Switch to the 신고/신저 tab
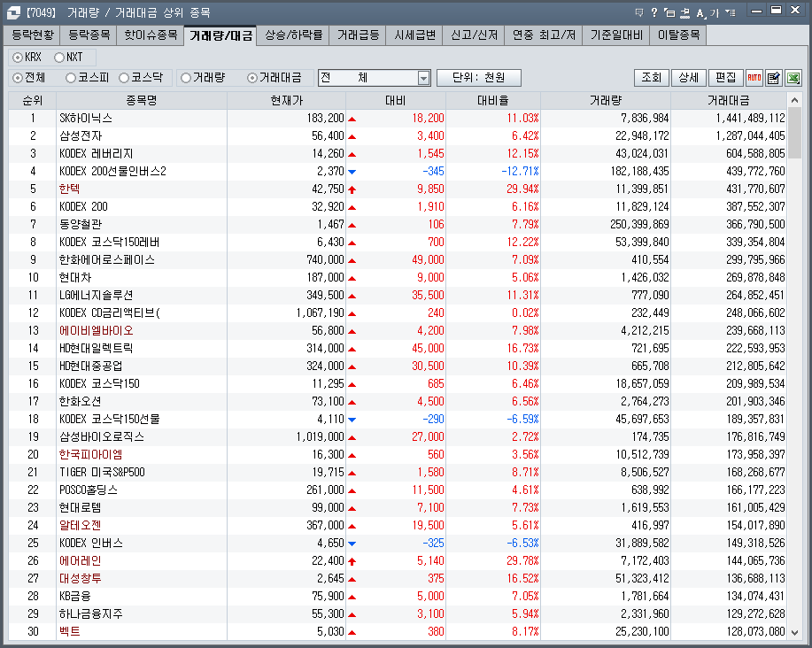This screenshot has width=812, height=648. click(474, 35)
